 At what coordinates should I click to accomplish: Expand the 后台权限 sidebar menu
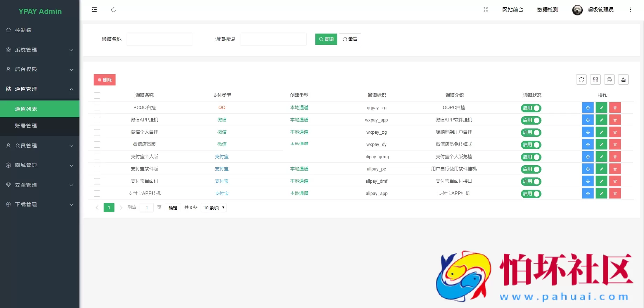40,69
